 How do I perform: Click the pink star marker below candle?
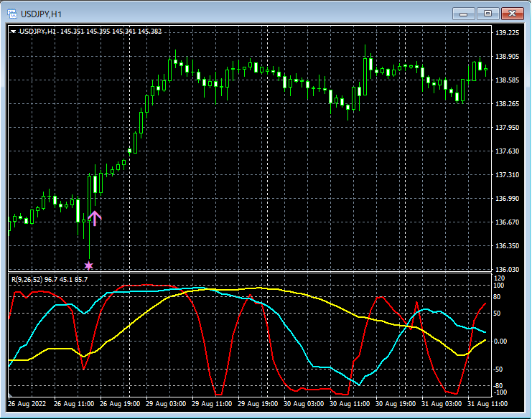click(89, 265)
